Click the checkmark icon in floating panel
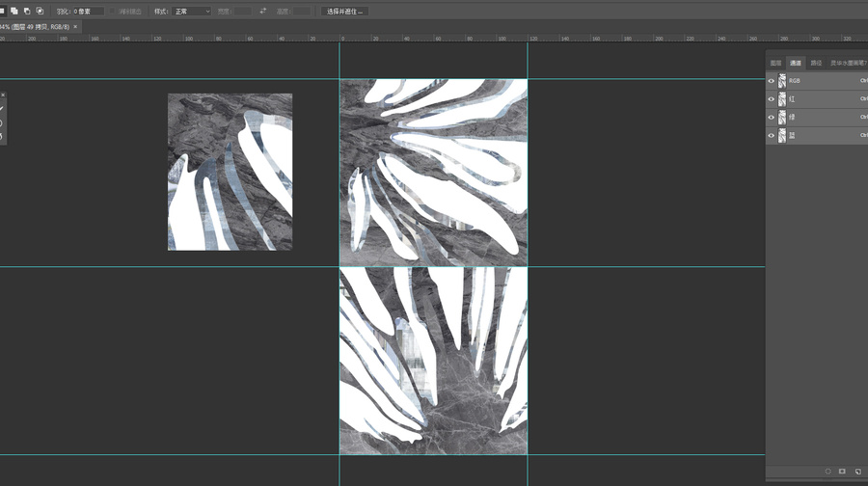Viewport: 868px width, 486px height. (2, 109)
